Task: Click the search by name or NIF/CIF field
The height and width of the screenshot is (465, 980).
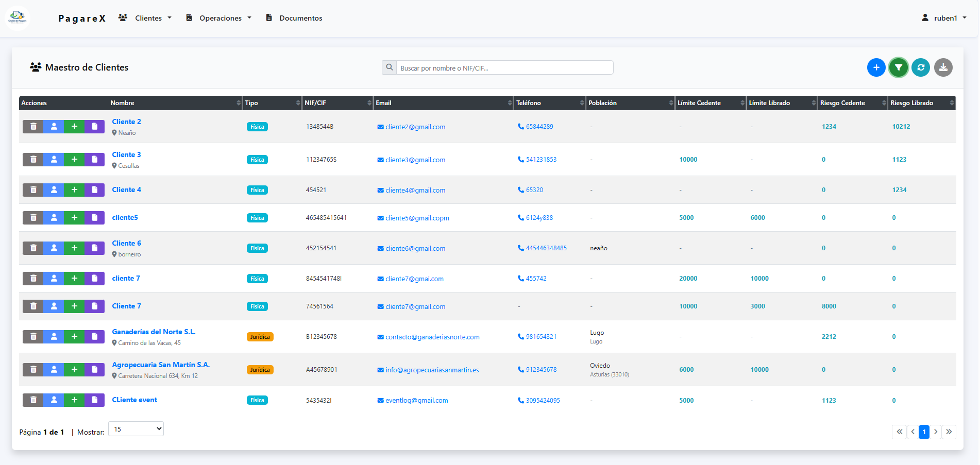Action: pyautogui.click(x=504, y=68)
